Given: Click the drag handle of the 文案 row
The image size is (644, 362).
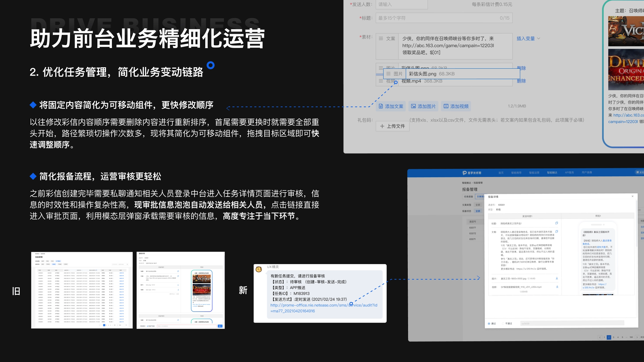Looking at the screenshot, I should [381, 39].
